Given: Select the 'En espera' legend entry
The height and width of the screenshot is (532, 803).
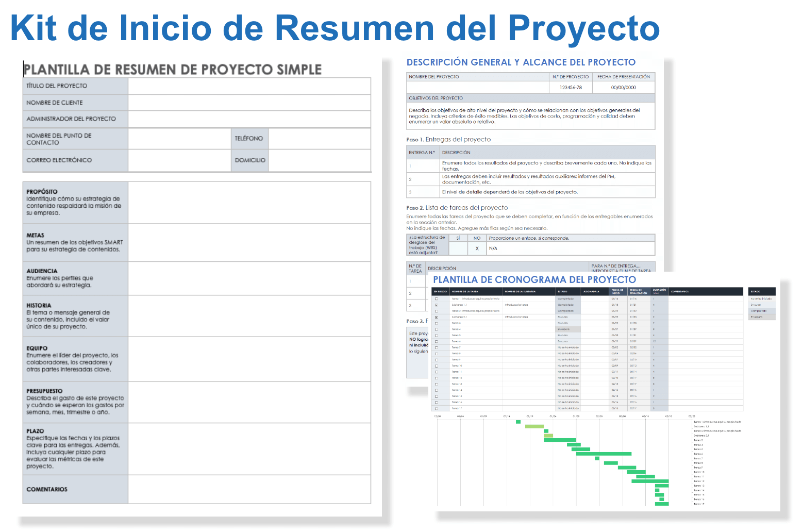Looking at the screenshot, I should click(761, 317).
